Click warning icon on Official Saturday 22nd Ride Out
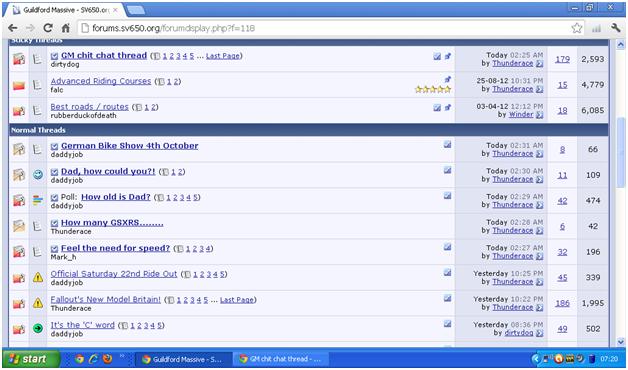This screenshot has height=370, width=628. [38, 277]
